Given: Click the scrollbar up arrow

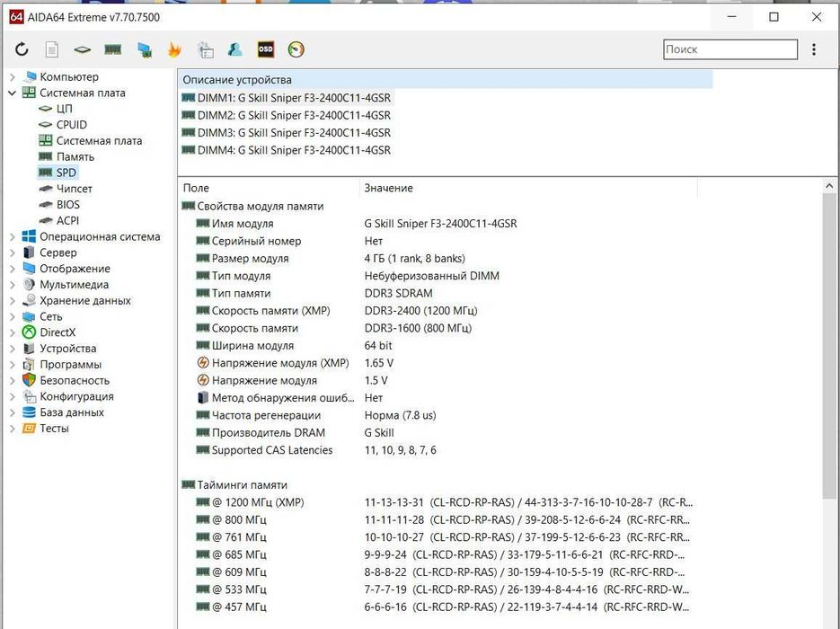Looking at the screenshot, I should click(x=829, y=186).
